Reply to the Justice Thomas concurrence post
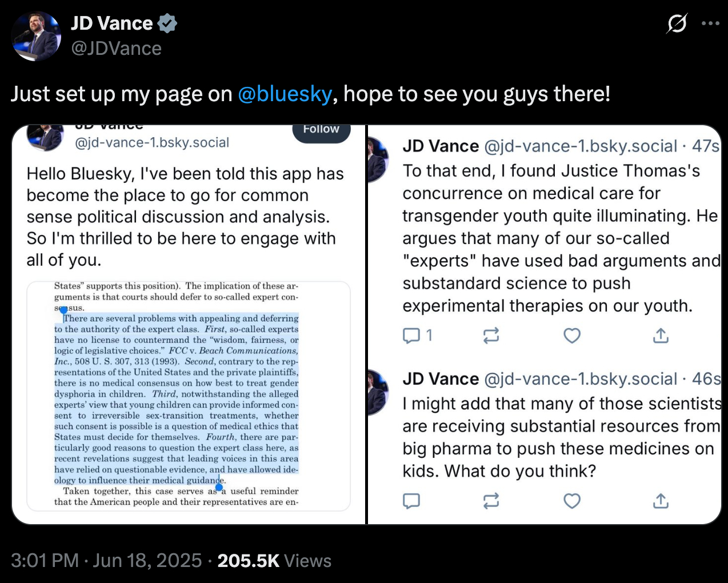The height and width of the screenshot is (583, 728). pos(411,336)
